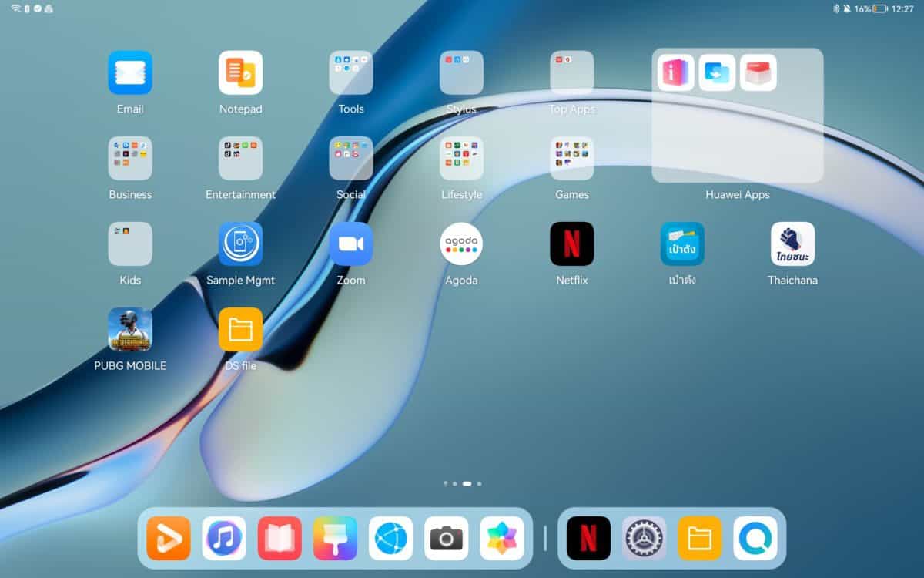Launch the Browser globe app in the dock

[391, 538]
